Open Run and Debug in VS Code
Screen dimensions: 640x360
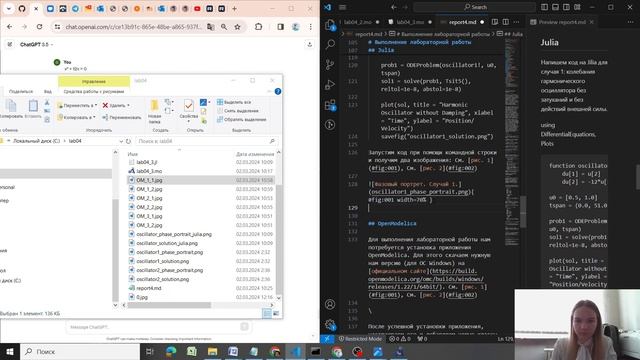pyautogui.click(x=330, y=84)
